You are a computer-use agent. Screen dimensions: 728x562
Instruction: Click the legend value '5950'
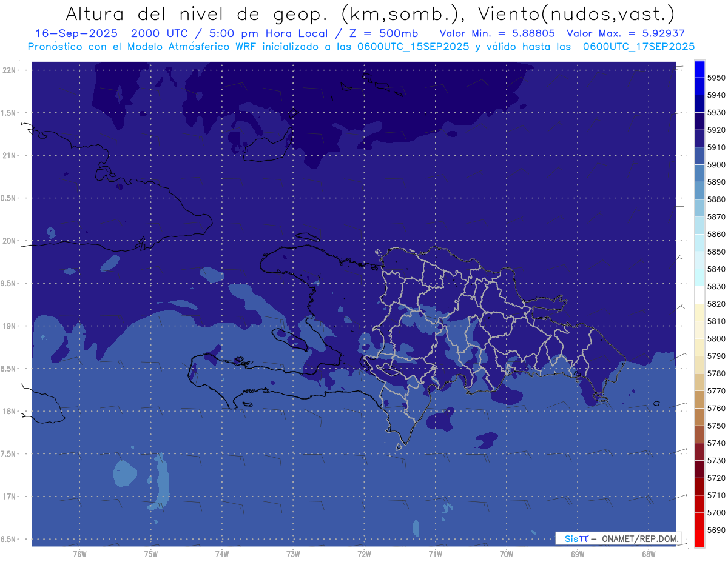coord(716,78)
